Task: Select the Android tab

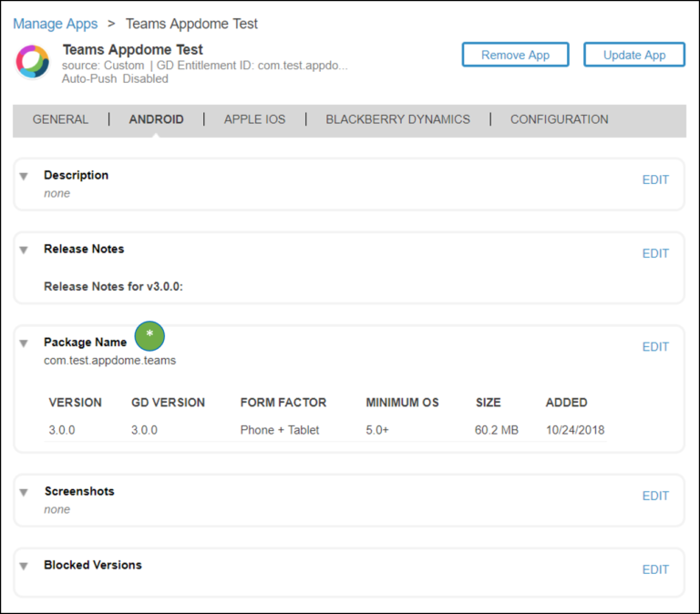Action: pyautogui.click(x=156, y=119)
